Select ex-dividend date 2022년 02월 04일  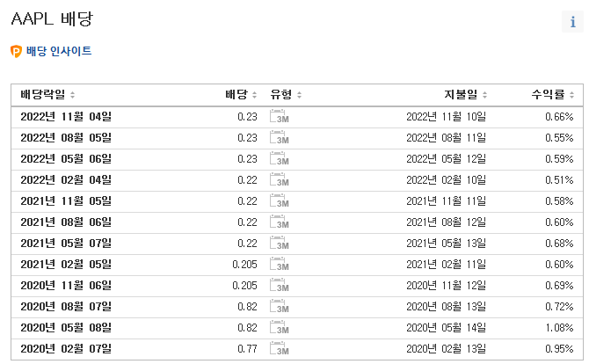(x=66, y=180)
